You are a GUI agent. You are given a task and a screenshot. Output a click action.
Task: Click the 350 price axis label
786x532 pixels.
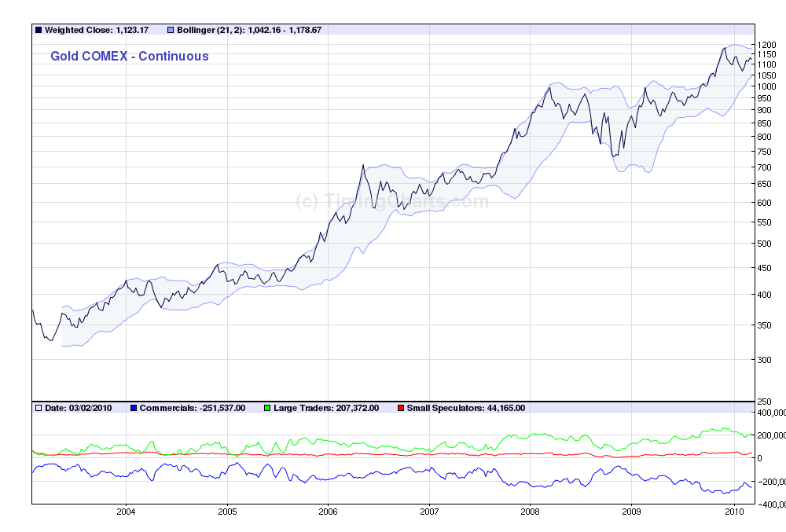point(765,325)
